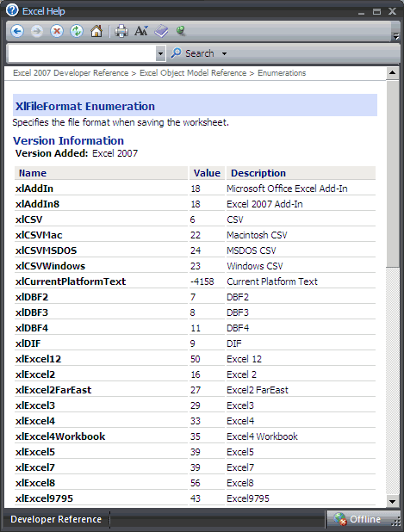
Task: Click the Current Platform Text description
Action: [x=272, y=281]
